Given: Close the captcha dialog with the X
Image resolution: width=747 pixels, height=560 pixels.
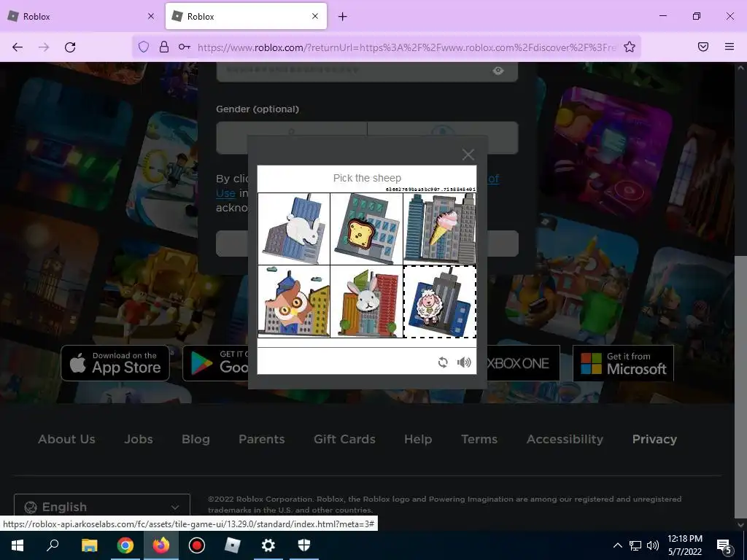Looking at the screenshot, I should (x=468, y=155).
